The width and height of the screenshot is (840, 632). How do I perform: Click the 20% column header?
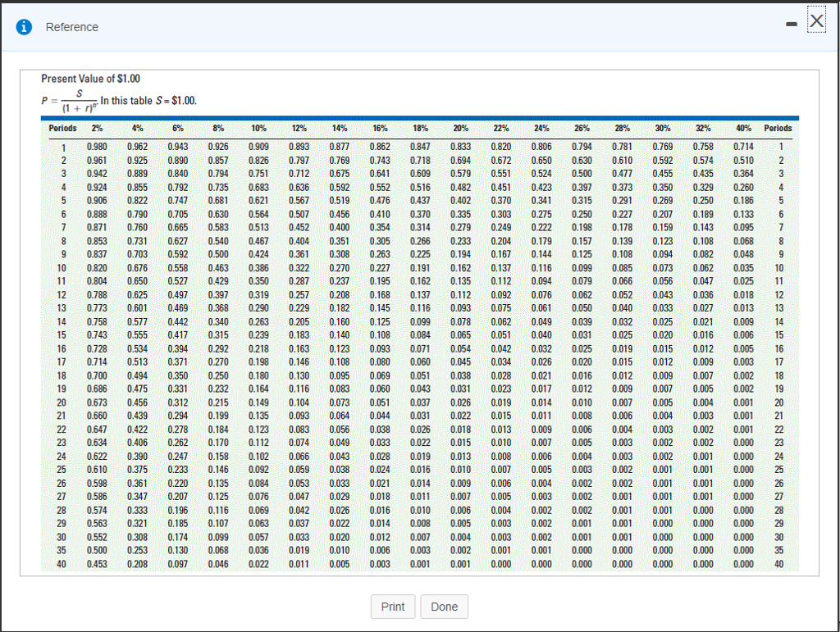pos(461,128)
